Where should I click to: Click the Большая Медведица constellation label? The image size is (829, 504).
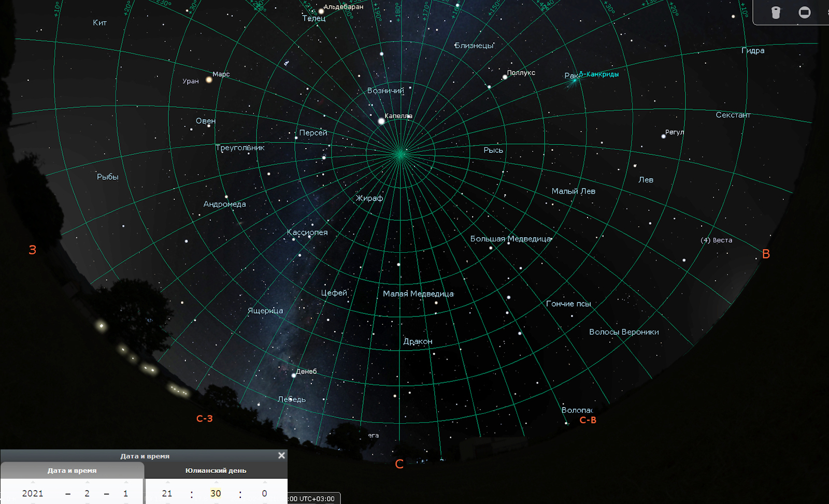pos(510,239)
